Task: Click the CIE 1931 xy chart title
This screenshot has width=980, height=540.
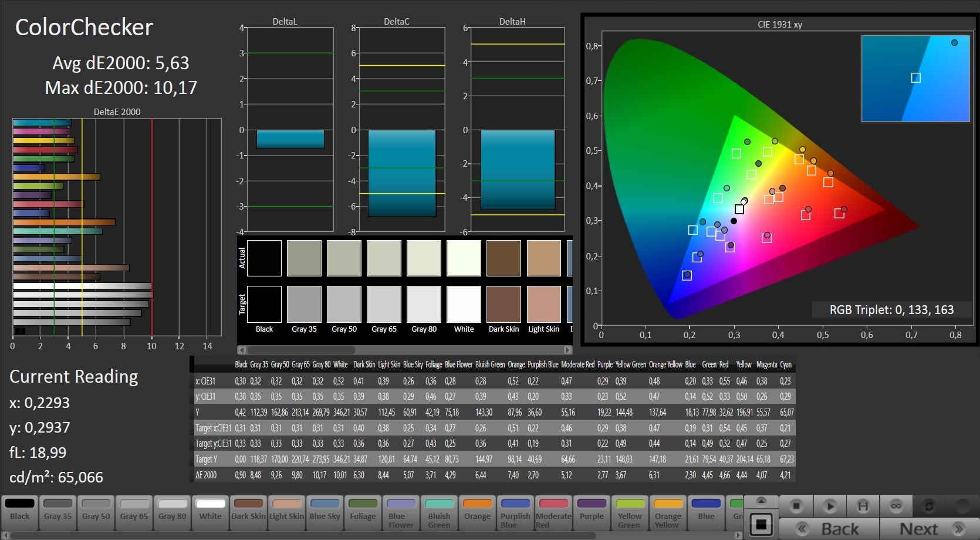Action: (779, 25)
